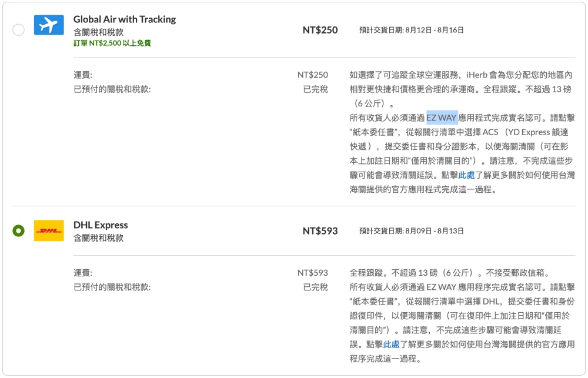This screenshot has height=378, width=588.
Task: Click the 運費 label under DHL Express
Action: 83,273
